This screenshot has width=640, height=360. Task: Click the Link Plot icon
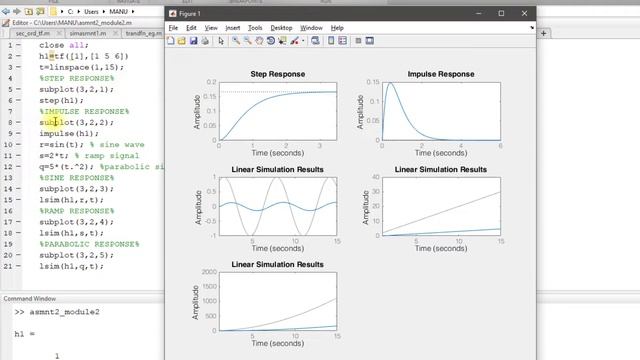coord(315,40)
